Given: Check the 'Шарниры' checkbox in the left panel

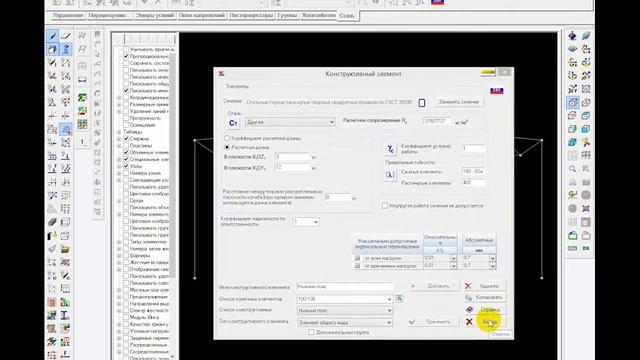Looking at the screenshot, I should click(126, 256).
